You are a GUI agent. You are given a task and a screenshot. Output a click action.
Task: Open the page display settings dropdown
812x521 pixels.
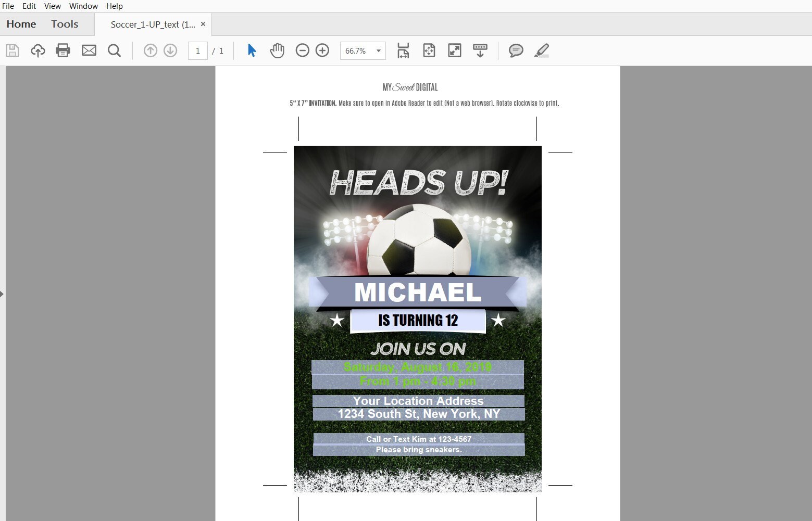480,50
